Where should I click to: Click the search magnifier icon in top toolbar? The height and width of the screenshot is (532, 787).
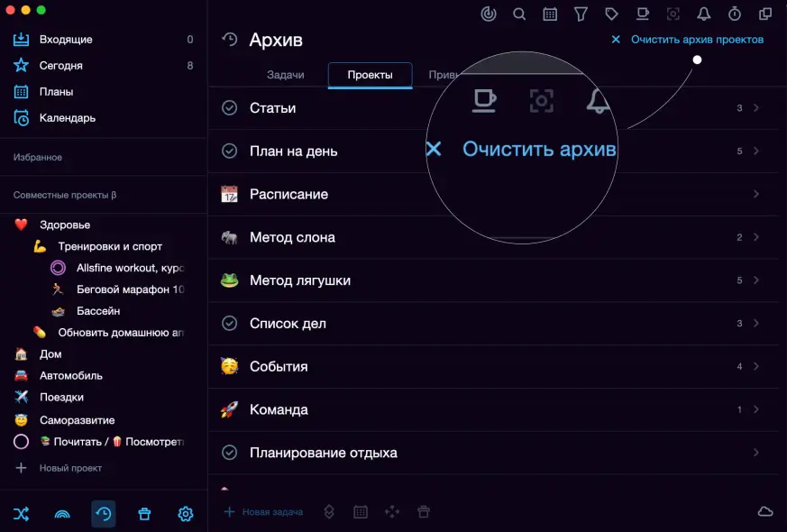click(519, 14)
